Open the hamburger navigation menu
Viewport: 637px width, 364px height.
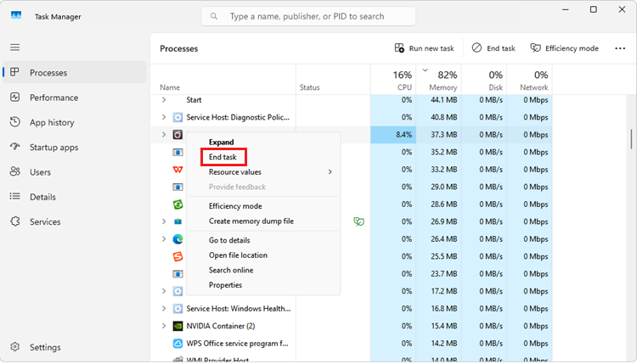(15, 48)
